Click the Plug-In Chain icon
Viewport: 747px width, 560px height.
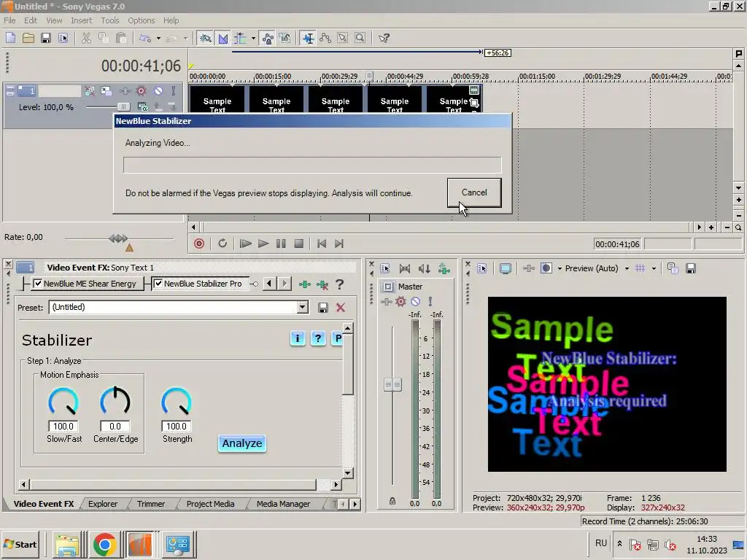pos(304,284)
